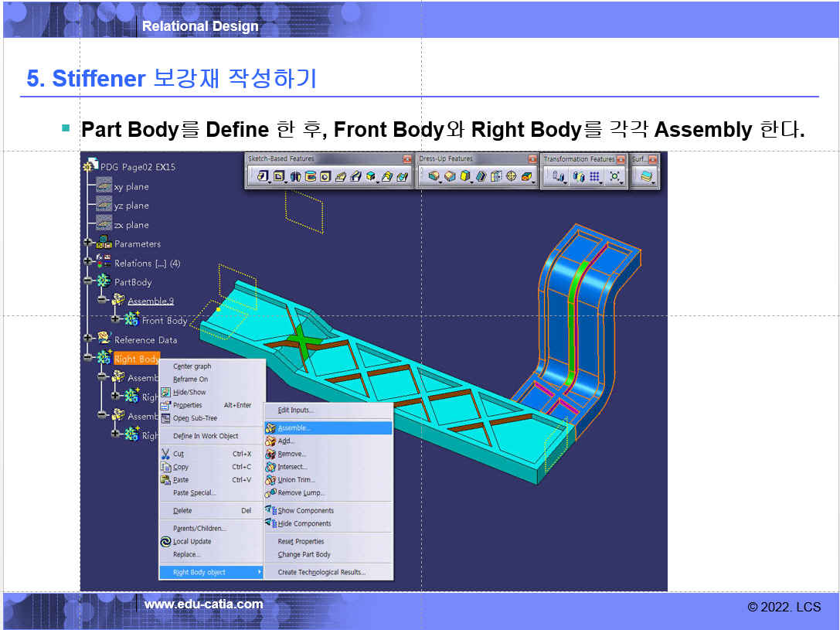
Task: Click the Thread/Tap circular icon
Action: (x=512, y=177)
